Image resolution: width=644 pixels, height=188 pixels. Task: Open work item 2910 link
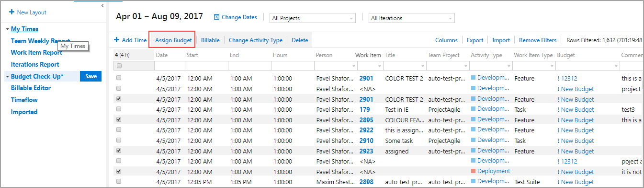pyautogui.click(x=366, y=141)
